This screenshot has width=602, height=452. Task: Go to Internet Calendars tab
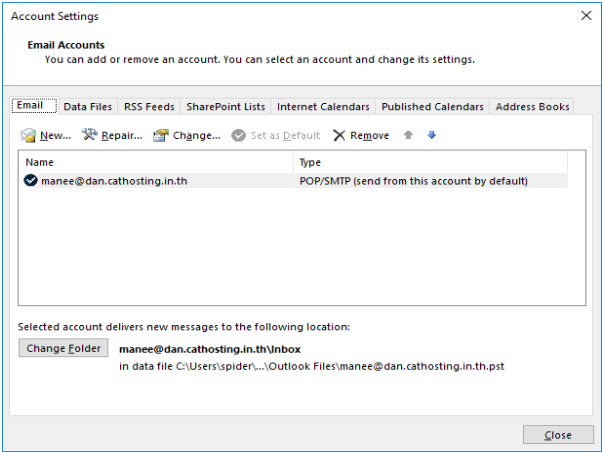pos(323,107)
